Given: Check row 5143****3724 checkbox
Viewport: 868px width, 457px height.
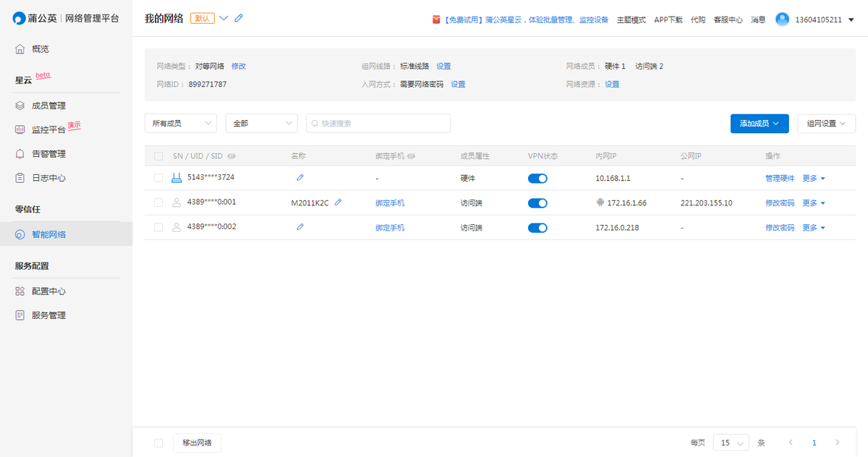Looking at the screenshot, I should 158,178.
